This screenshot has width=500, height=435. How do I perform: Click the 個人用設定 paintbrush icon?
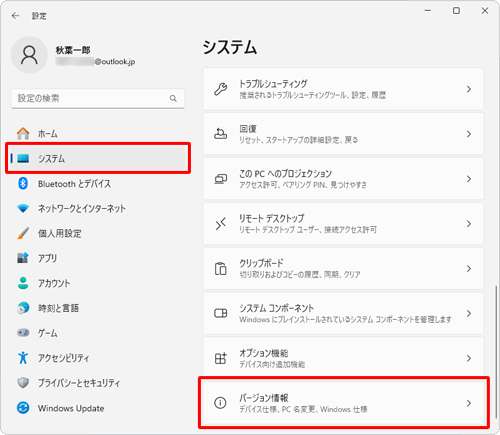23,233
